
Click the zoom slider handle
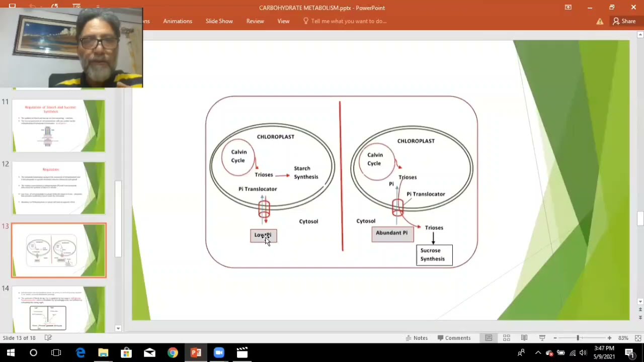click(578, 338)
